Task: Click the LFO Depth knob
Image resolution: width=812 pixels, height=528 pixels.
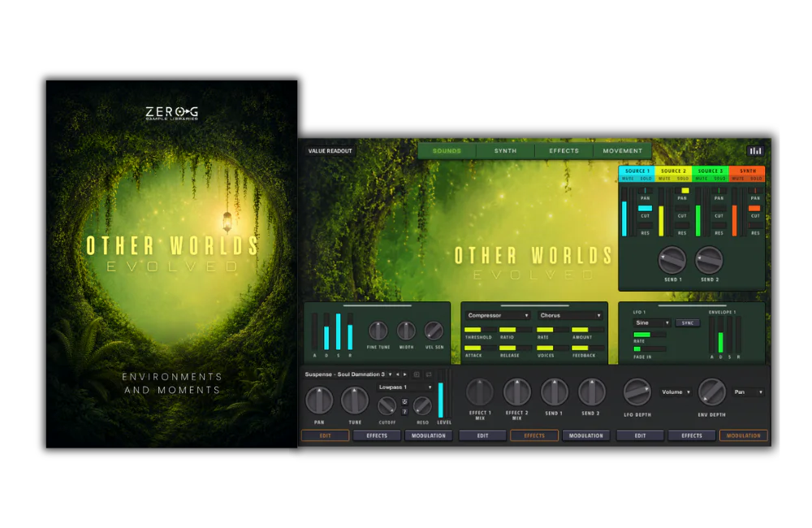Action: [x=637, y=392]
